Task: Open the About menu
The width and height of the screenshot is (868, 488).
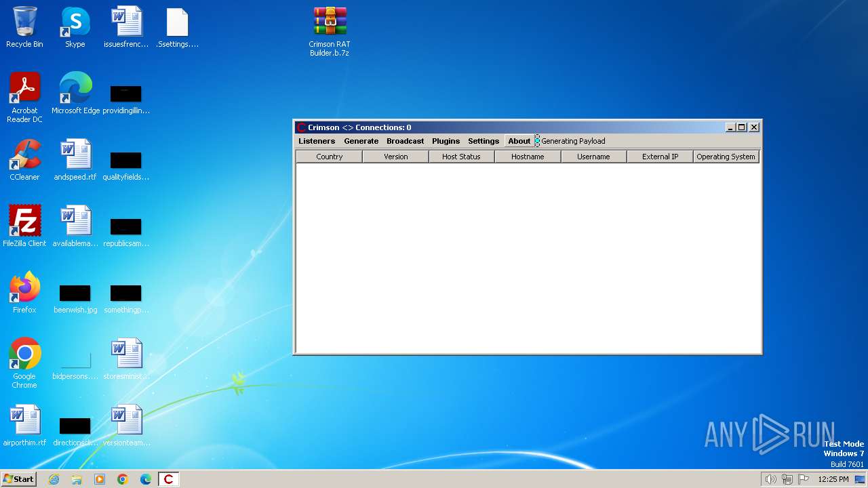Action: [519, 141]
